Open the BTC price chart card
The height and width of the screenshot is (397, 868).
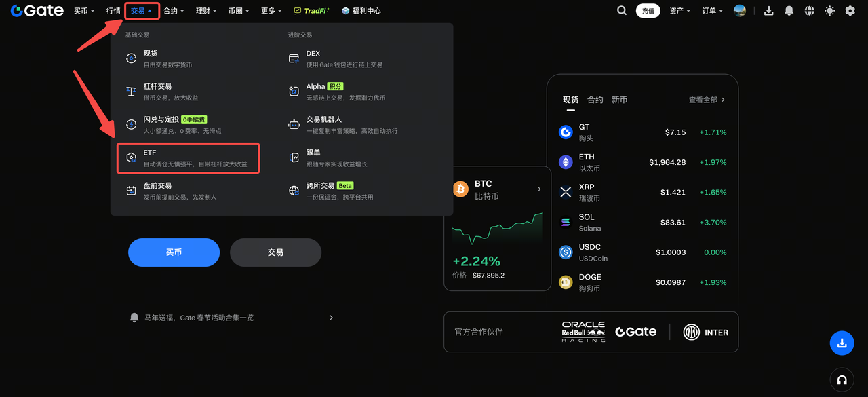(497, 228)
